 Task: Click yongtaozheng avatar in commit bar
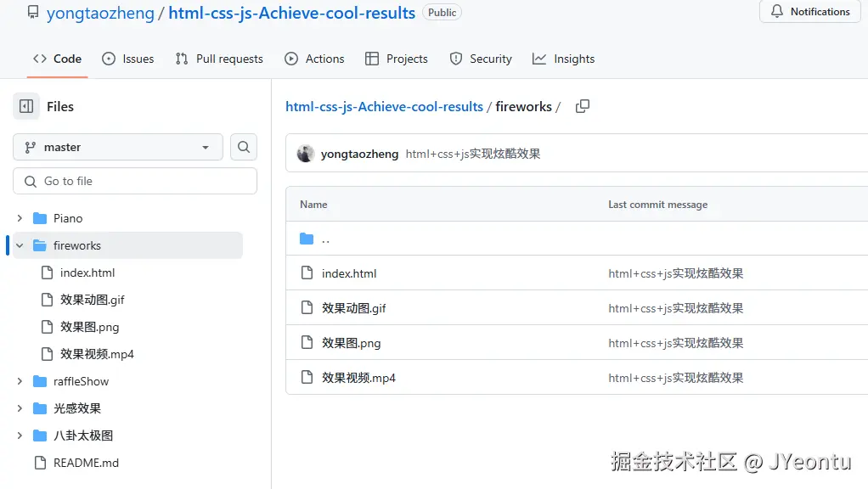pos(306,154)
